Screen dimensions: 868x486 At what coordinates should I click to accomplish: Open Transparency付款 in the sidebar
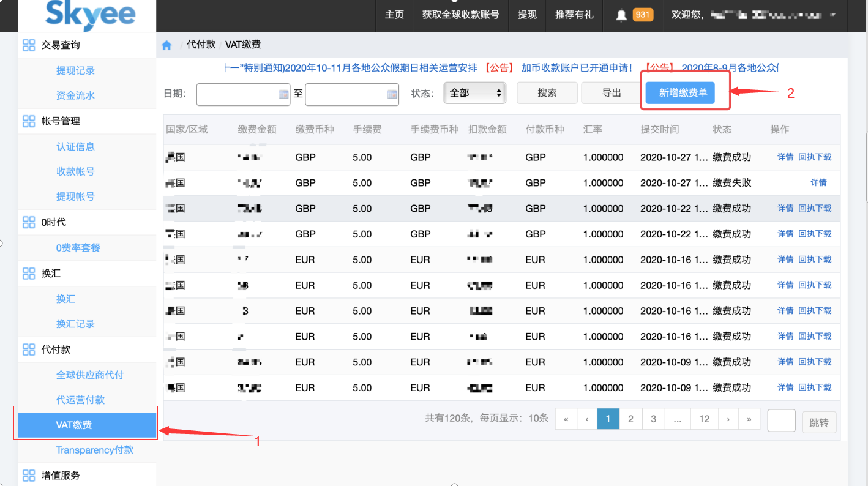click(95, 450)
